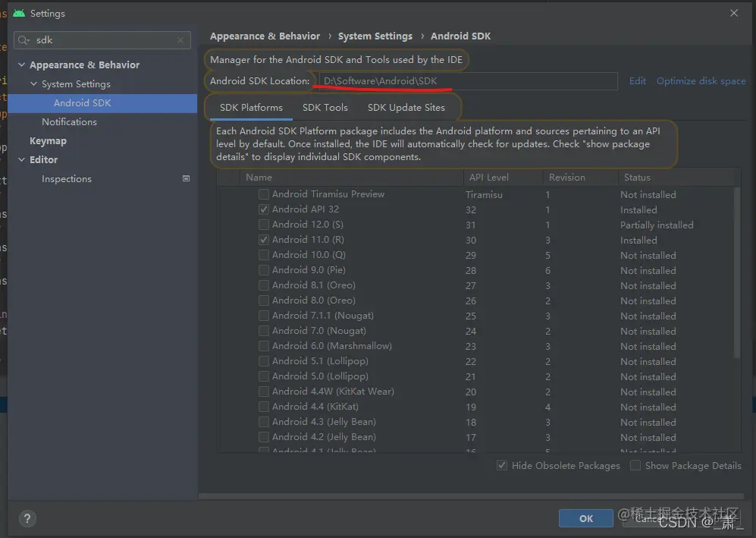Check Android 12.0 (S) checkbox
Viewport: 756px width, 538px height.
click(x=264, y=225)
